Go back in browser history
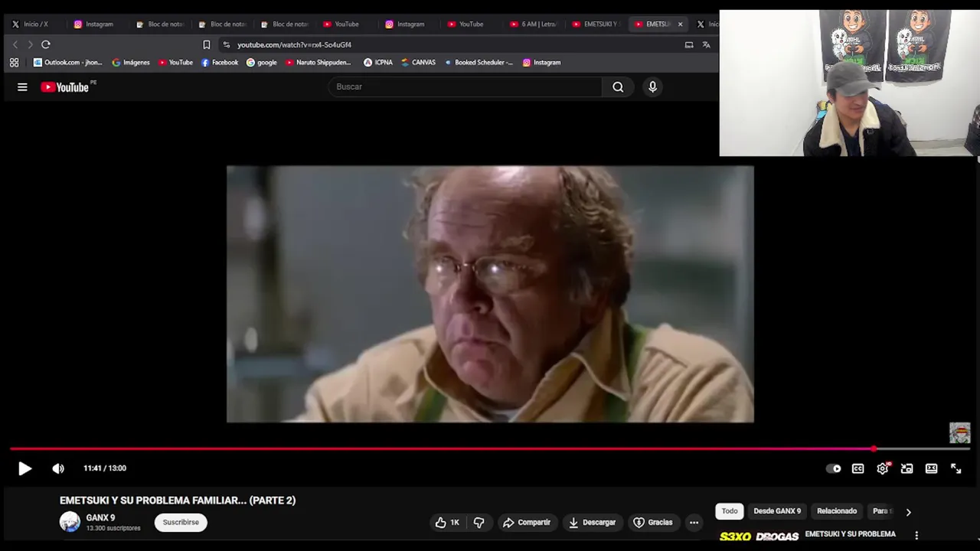Image resolution: width=980 pixels, height=551 pixels. (x=15, y=44)
